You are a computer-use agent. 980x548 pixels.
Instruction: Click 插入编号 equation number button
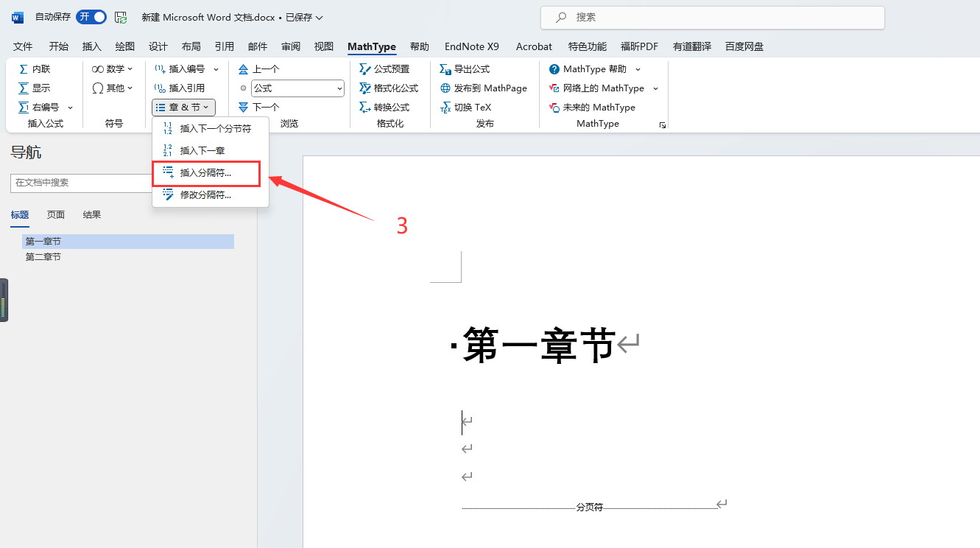click(180, 68)
